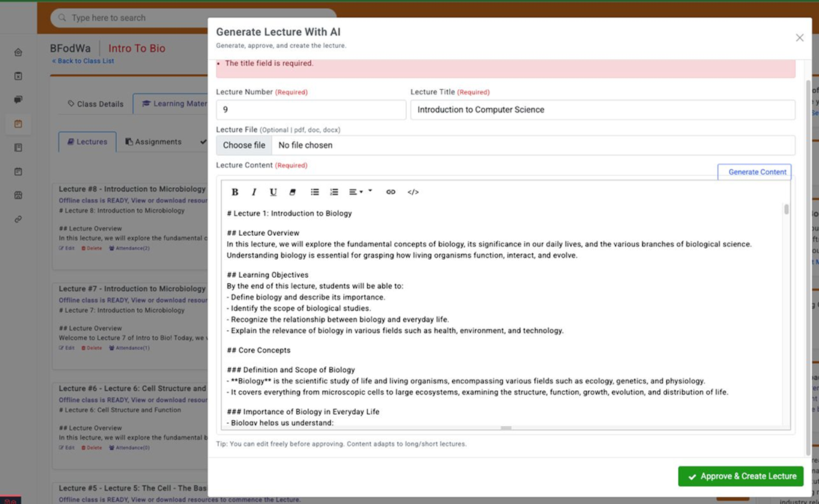Click the editor resize handle at bottom
819x504 pixels.
506,428
